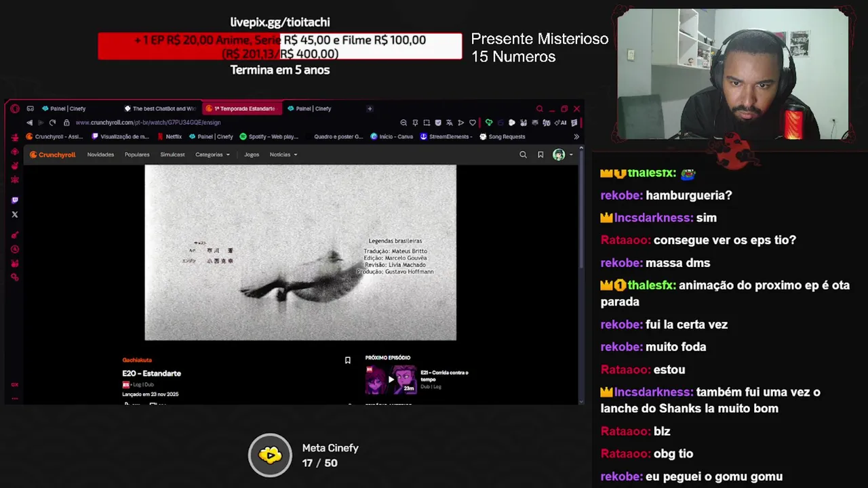868x488 pixels.
Task: Open the Crunchyroll - Assi... bookmark
Action: tap(54, 136)
